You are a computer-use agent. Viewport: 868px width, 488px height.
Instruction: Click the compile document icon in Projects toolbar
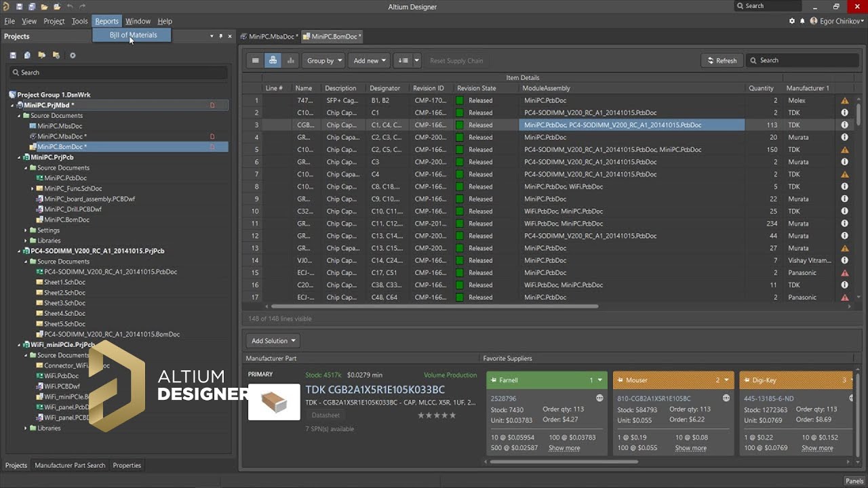(27, 56)
